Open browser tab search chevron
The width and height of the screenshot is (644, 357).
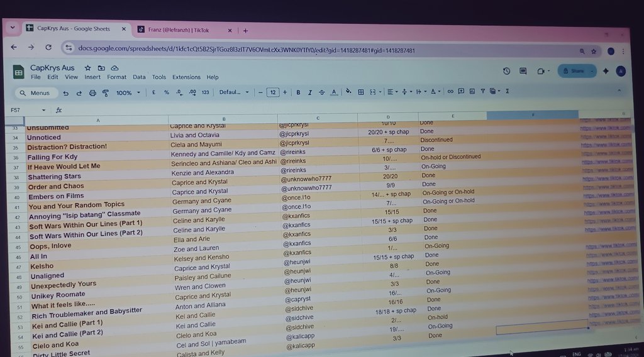pyautogui.click(x=13, y=28)
